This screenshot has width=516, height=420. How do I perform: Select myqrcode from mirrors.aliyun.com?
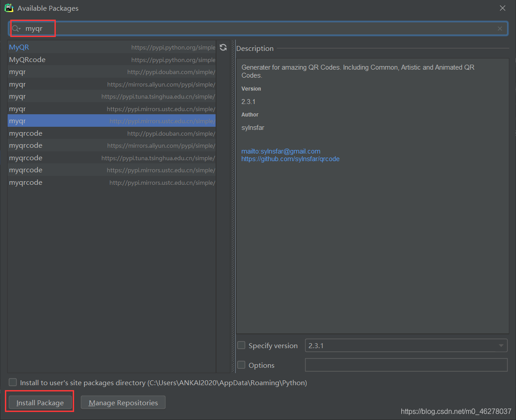pos(112,146)
